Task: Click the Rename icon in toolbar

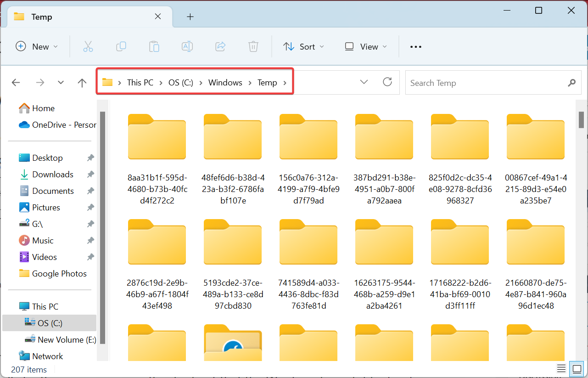Action: tap(187, 46)
